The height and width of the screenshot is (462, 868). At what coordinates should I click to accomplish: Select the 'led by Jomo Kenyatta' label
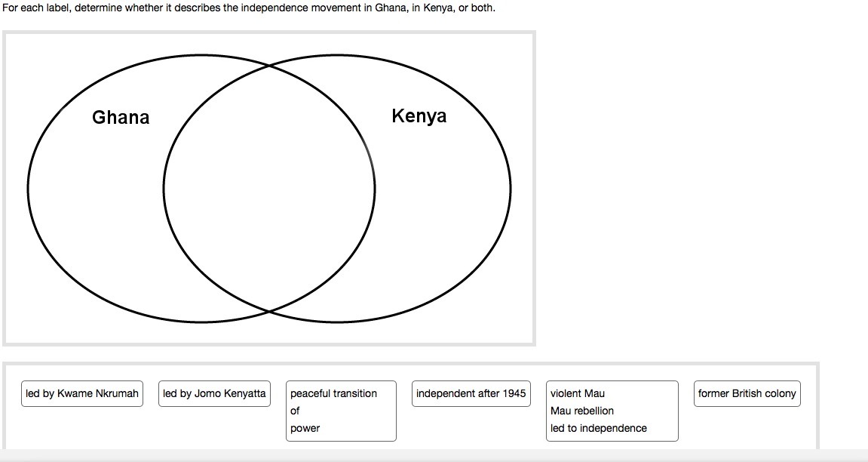pos(214,393)
